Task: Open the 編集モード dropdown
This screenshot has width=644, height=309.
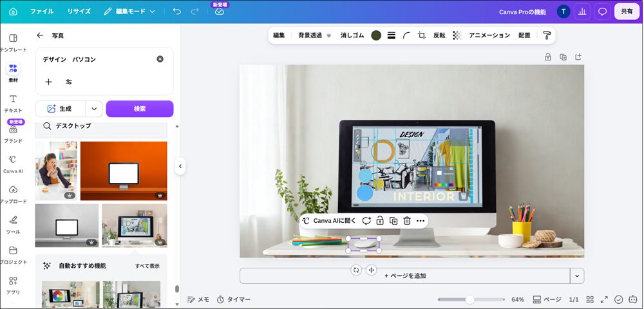Action: 129,12
